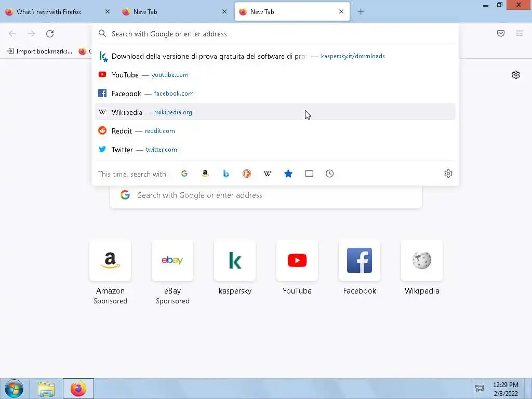Switch to the middle New Tab
The image size is (532, 399).
click(175, 12)
